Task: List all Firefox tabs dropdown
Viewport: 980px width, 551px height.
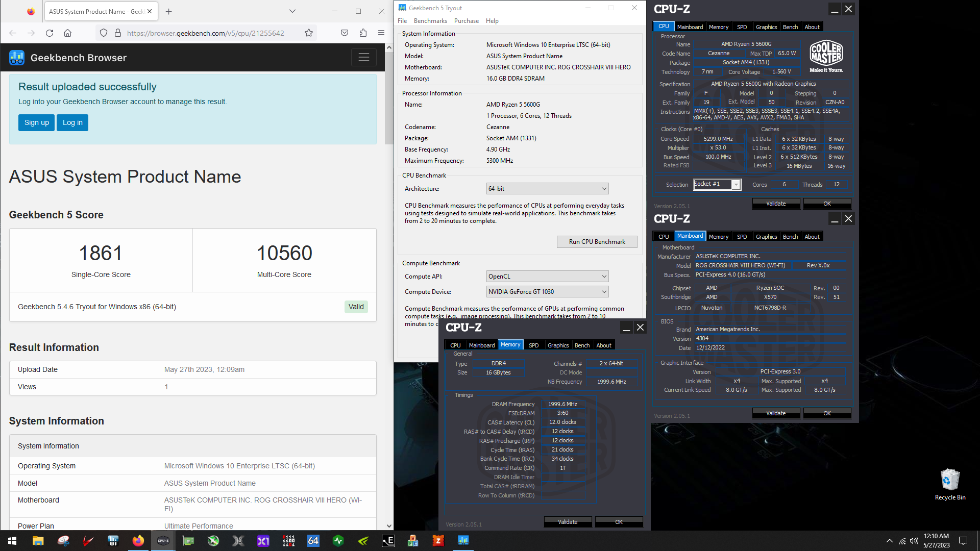Action: [x=292, y=11]
